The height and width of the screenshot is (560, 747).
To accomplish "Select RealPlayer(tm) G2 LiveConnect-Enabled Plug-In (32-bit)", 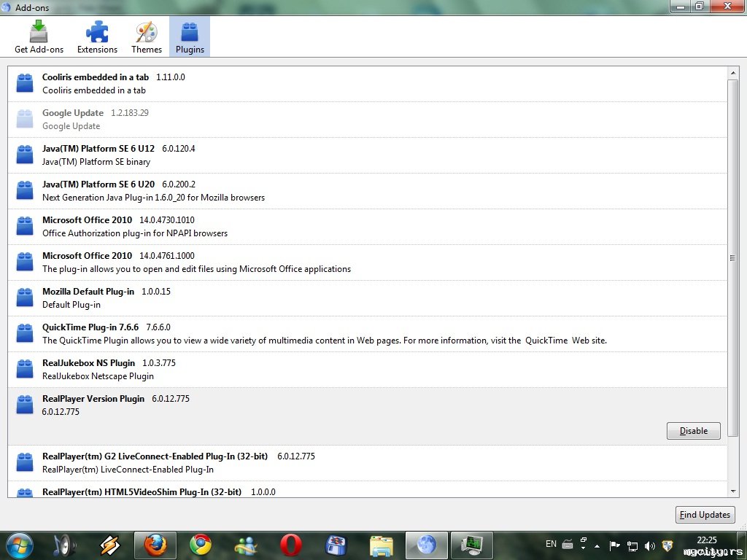I will coord(155,456).
